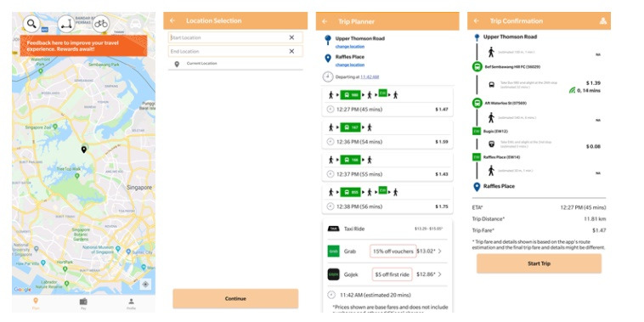Select the 12:27 PM 45 mins route
Image resolution: width=644 pixels, height=322 pixels.
(x=387, y=100)
